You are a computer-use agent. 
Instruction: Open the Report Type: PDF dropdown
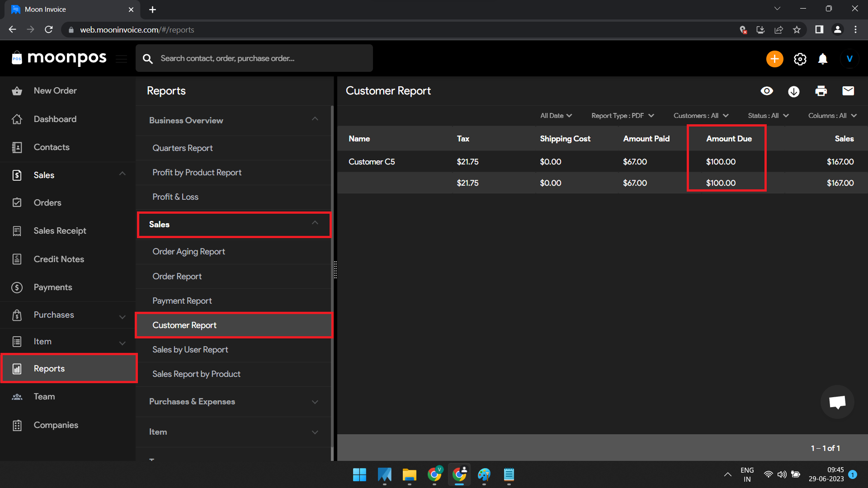pos(622,116)
